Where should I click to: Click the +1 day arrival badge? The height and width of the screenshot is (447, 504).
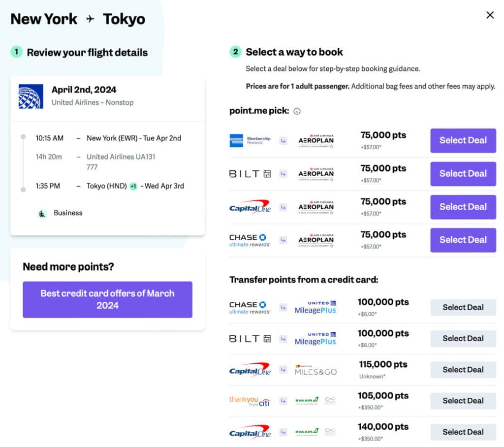coord(133,186)
